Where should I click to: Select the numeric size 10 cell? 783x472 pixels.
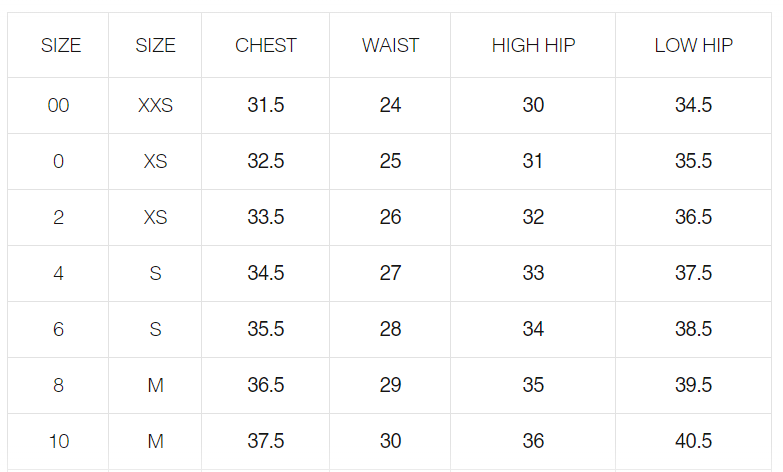pyautogui.click(x=59, y=441)
